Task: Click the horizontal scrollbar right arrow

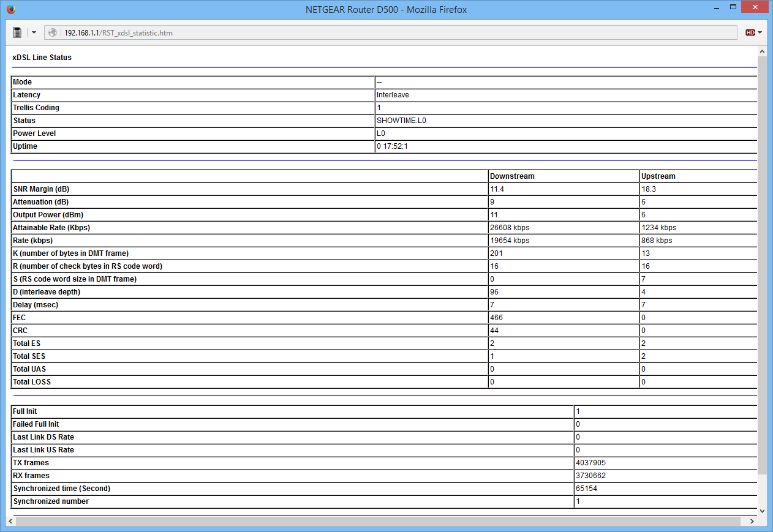Action: click(752, 521)
